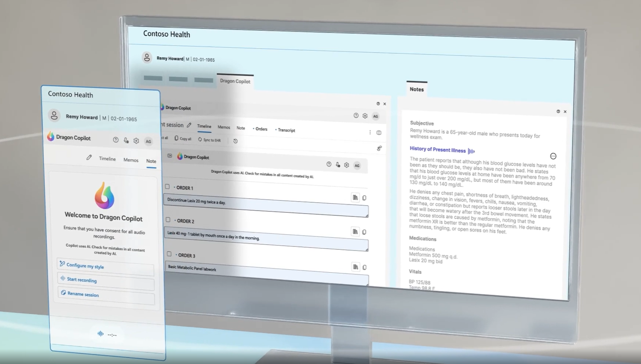The height and width of the screenshot is (364, 641).
Task: Open the circled ellipsis menu in the Notes pane
Action: tap(553, 156)
